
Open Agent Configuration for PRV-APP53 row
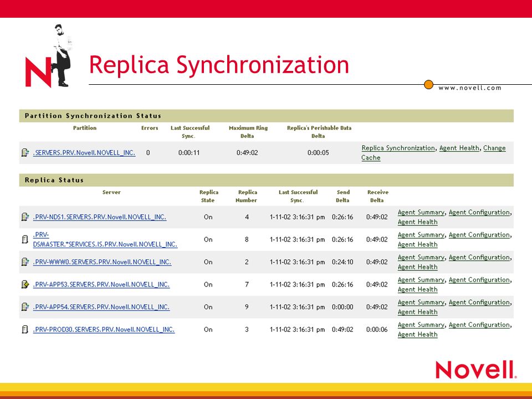pos(479,280)
